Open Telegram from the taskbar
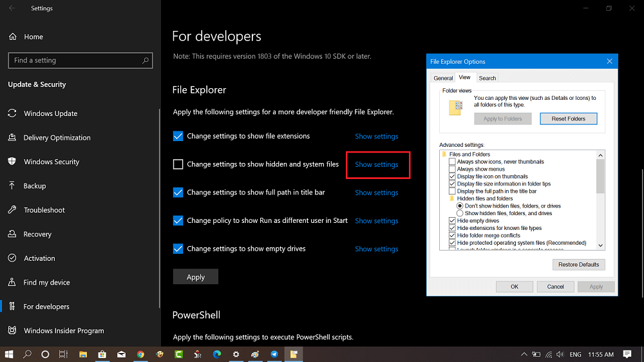This screenshot has height=362, width=644. tap(274, 354)
